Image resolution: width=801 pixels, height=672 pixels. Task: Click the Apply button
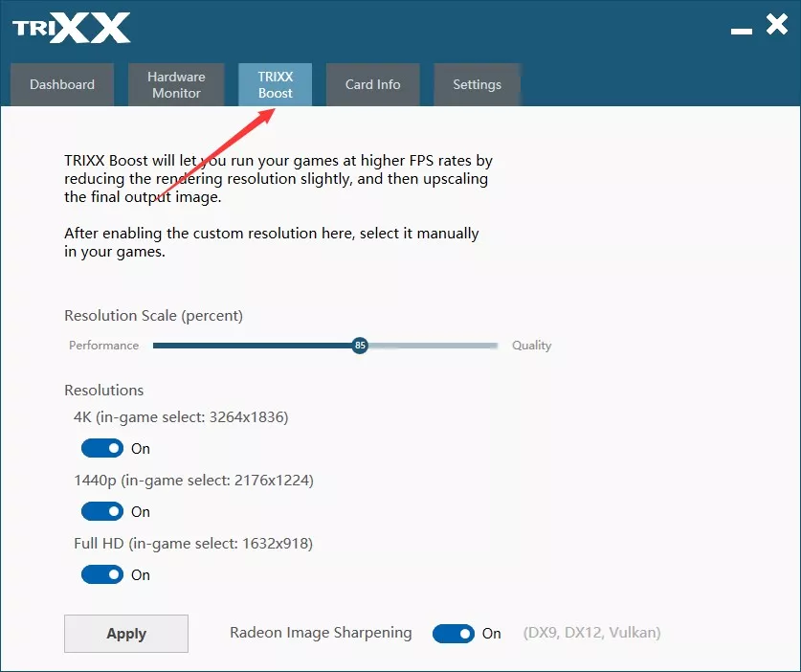pos(126,634)
